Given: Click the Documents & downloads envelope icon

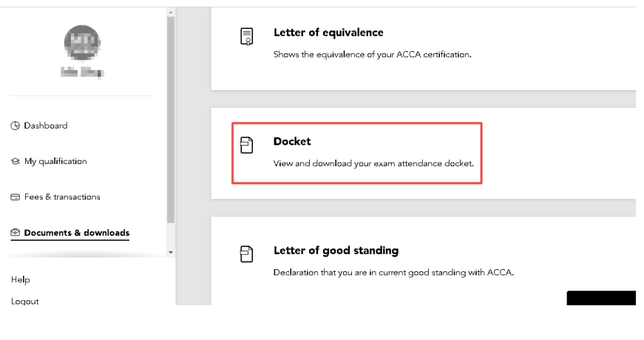Looking at the screenshot, I should [x=15, y=233].
